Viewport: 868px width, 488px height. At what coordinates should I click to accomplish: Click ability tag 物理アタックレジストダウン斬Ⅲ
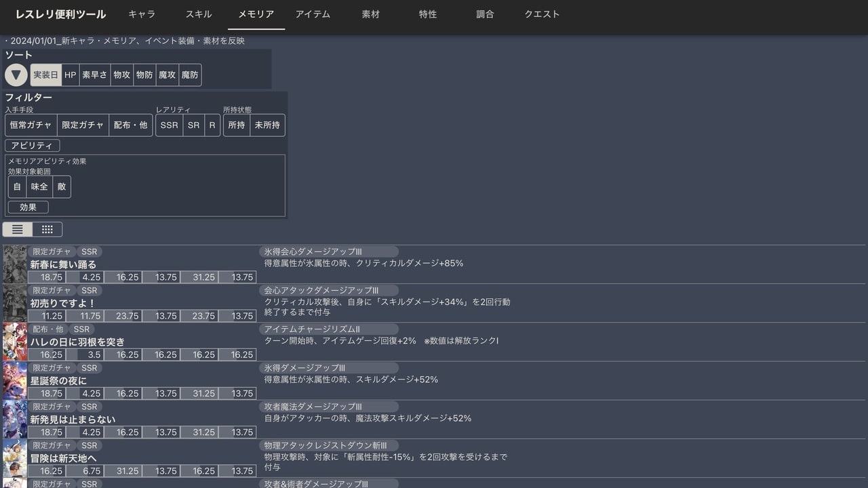328,445
